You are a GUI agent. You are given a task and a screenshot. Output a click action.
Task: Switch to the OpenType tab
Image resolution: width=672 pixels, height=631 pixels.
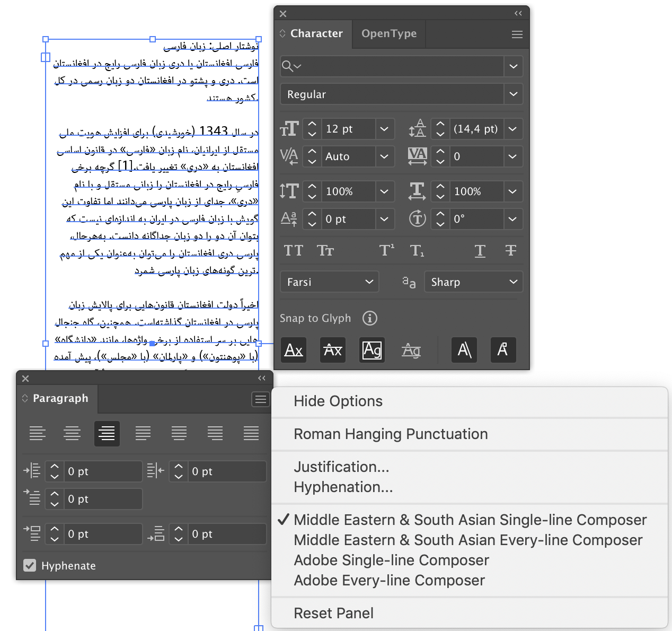point(388,33)
